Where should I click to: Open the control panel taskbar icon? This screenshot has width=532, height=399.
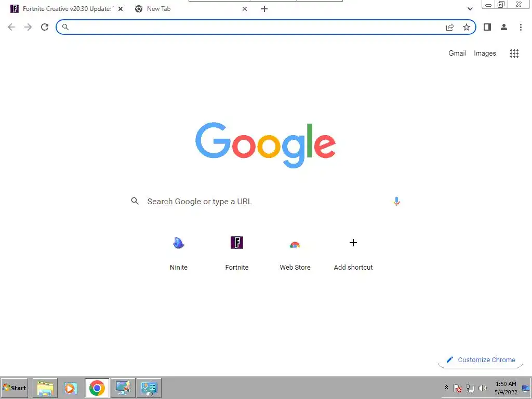(149, 388)
